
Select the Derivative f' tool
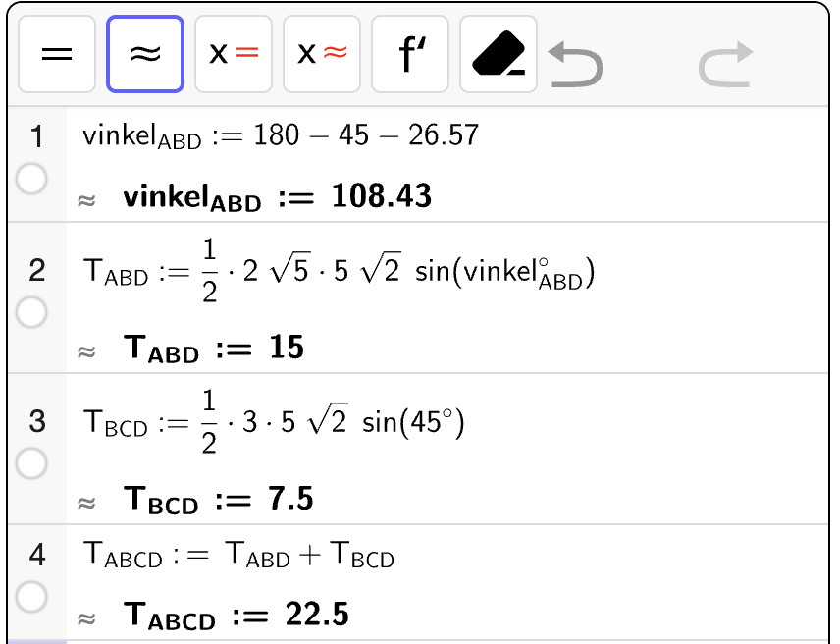[x=410, y=54]
